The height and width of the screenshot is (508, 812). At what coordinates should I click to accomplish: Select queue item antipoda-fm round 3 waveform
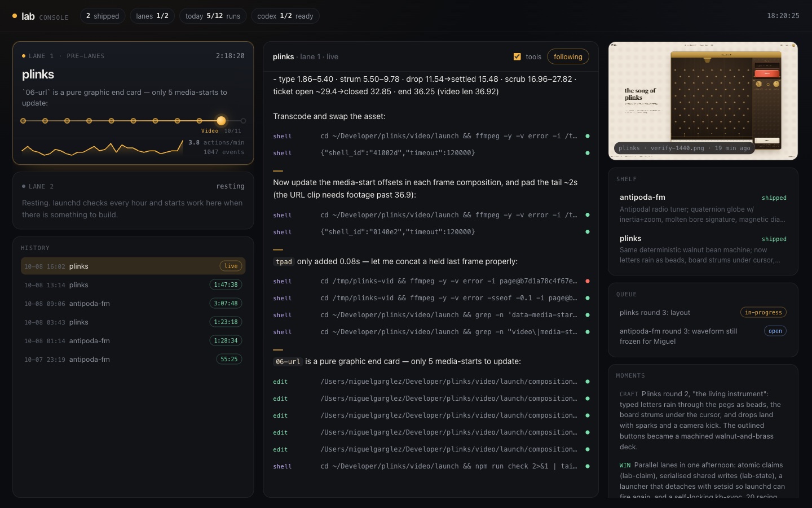pos(703,336)
